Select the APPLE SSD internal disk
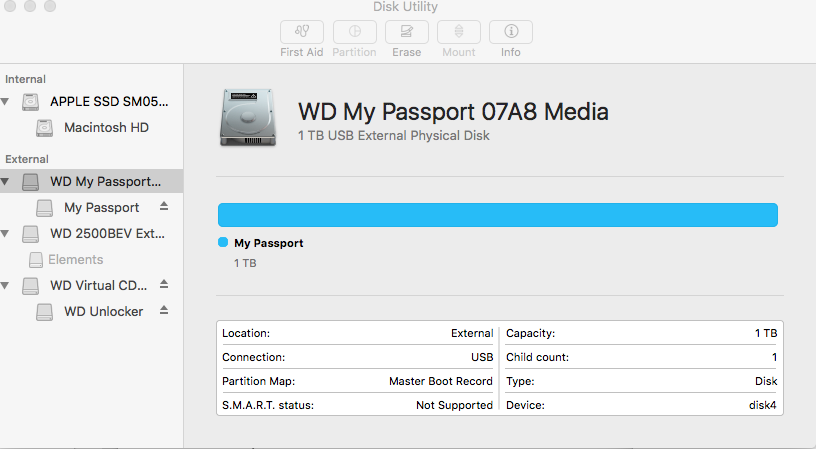 (x=109, y=102)
